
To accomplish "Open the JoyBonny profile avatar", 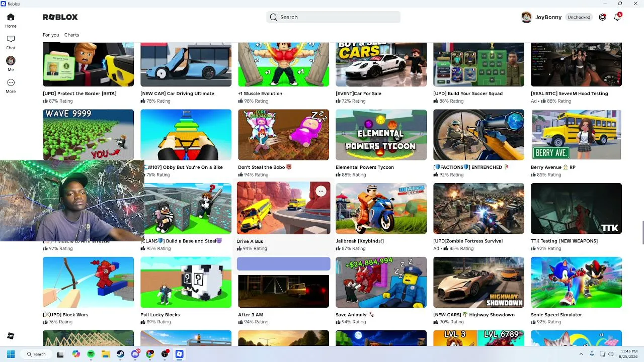I will pyautogui.click(x=526, y=17).
